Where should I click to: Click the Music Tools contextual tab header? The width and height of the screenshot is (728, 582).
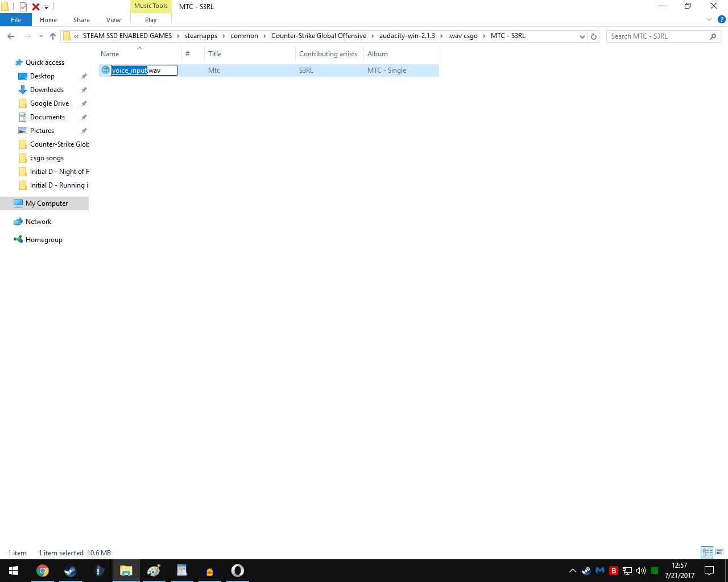point(151,6)
